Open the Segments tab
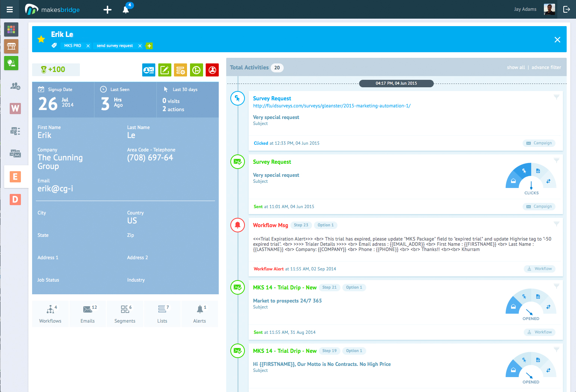Image resolution: width=576 pixels, height=392 pixels. point(125,314)
